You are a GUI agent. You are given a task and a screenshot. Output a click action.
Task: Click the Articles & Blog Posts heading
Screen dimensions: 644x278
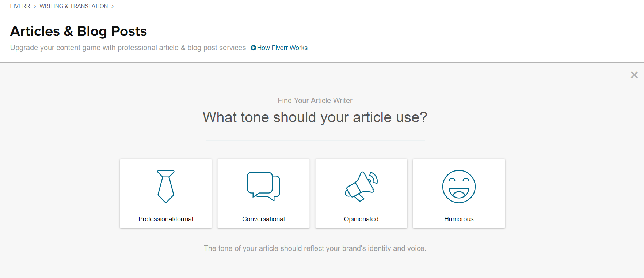(x=79, y=31)
